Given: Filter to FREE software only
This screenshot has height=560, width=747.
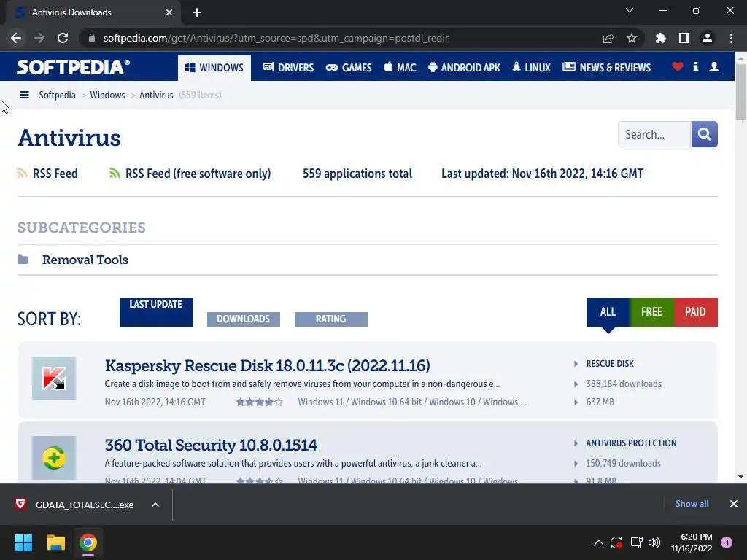Looking at the screenshot, I should tap(651, 312).
